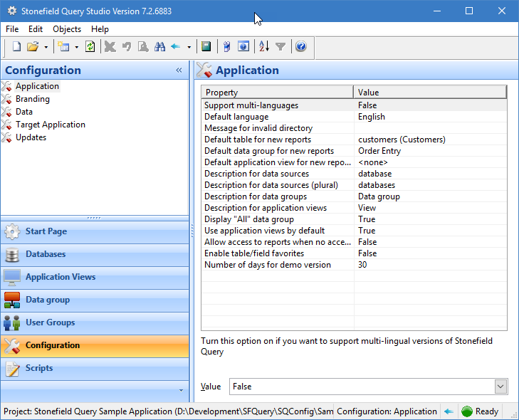Expand the Value combo box dropdown
The width and height of the screenshot is (519, 420).
click(500, 387)
